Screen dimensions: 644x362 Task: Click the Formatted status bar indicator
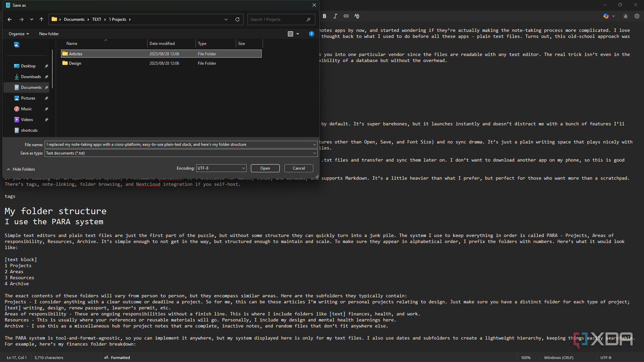coord(117,358)
